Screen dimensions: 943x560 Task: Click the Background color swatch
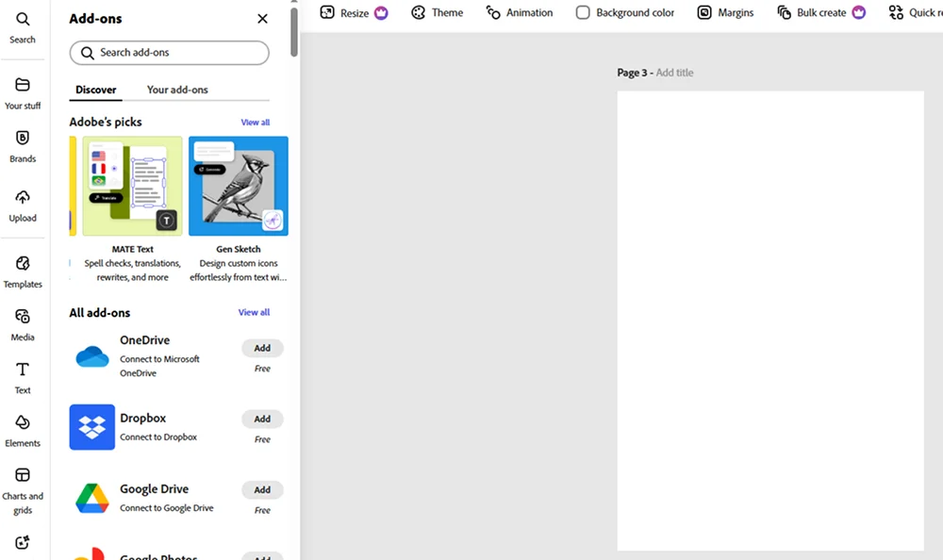tap(583, 12)
